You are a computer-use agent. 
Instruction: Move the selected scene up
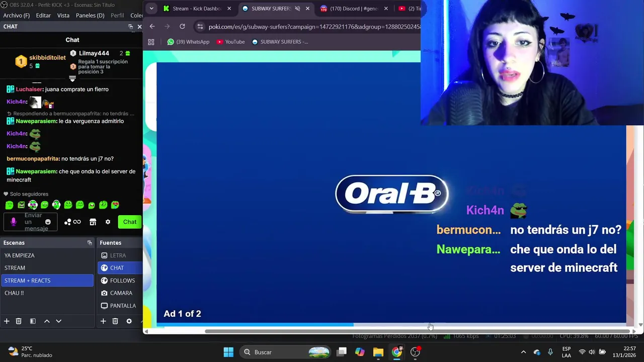coord(47,321)
